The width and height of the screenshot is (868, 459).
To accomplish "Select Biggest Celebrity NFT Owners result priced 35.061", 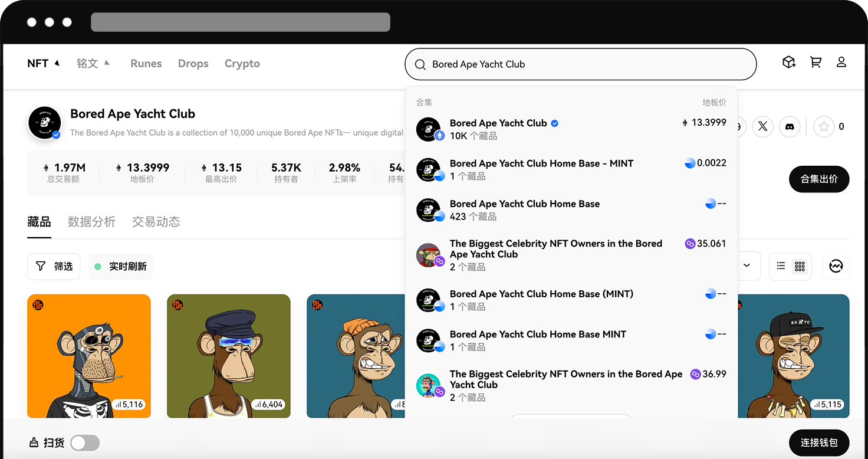I will (571, 255).
